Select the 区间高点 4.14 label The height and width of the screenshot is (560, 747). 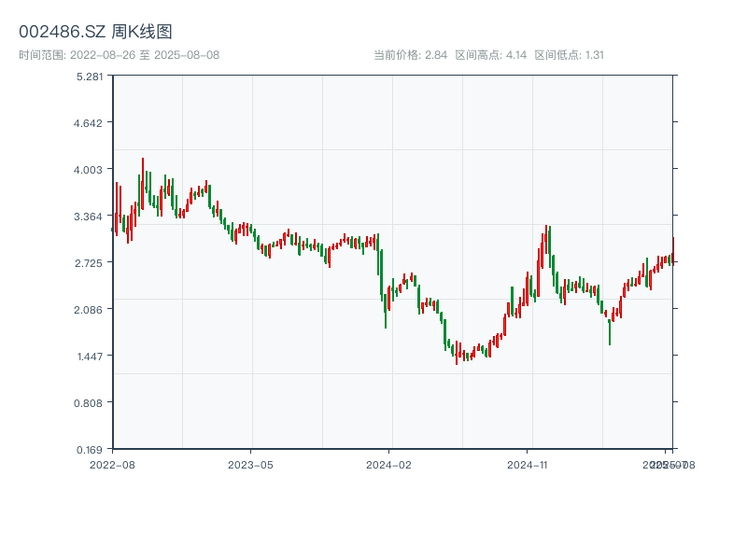click(x=491, y=55)
